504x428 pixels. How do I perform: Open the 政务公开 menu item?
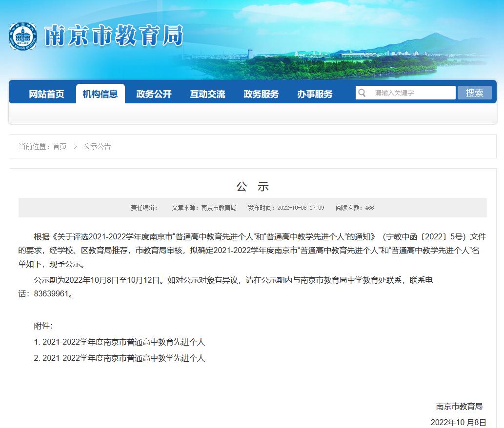[x=154, y=94]
